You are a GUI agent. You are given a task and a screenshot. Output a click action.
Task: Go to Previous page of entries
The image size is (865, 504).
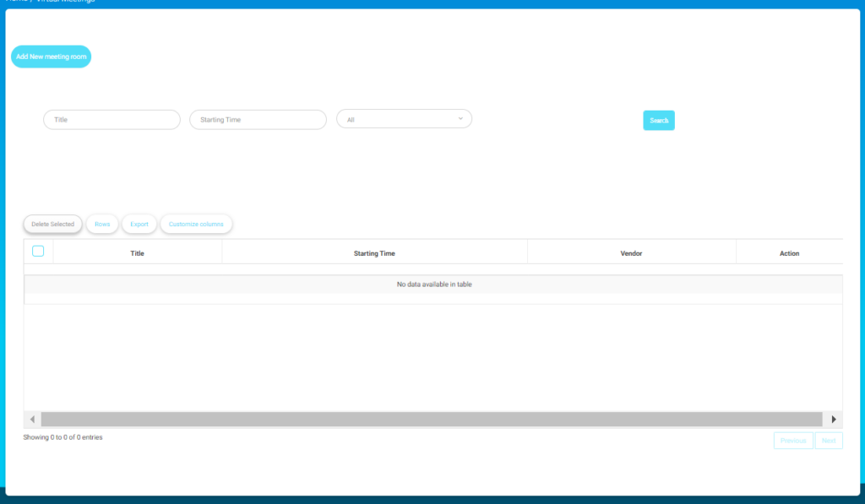coord(793,441)
